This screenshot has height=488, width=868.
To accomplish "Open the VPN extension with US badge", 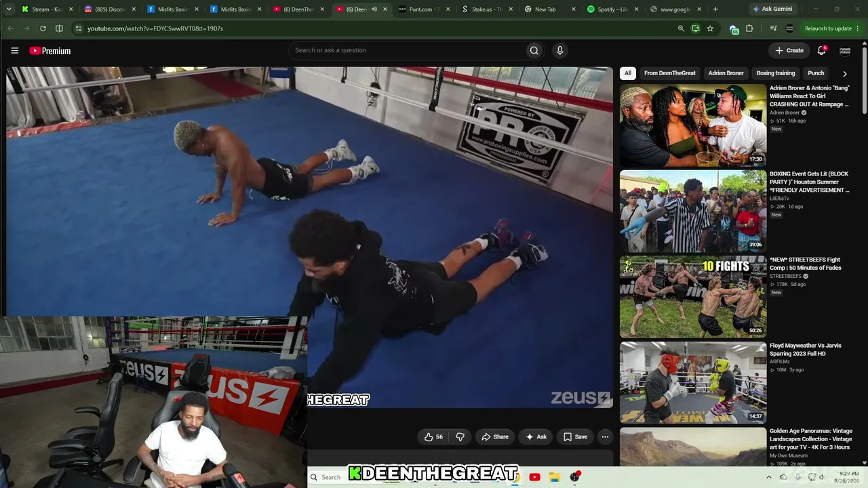I will point(734,29).
